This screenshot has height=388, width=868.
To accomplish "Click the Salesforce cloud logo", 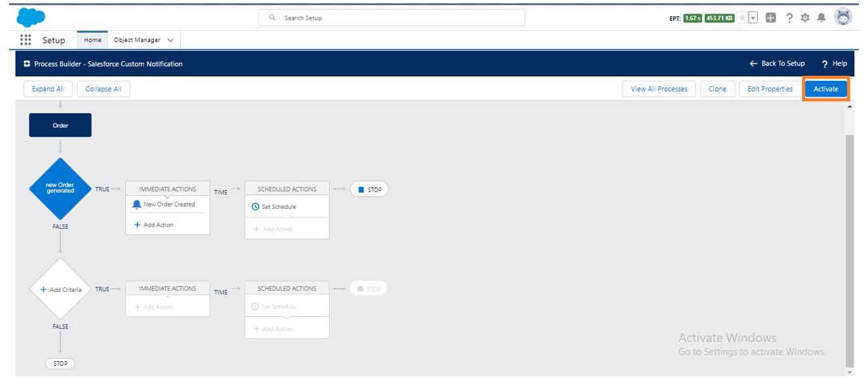I will pos(31,18).
